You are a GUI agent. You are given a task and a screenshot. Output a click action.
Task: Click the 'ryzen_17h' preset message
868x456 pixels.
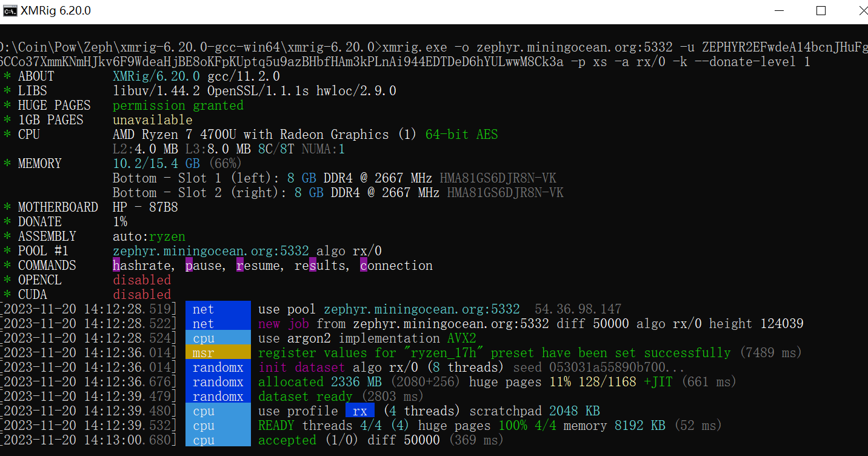tap(495, 353)
